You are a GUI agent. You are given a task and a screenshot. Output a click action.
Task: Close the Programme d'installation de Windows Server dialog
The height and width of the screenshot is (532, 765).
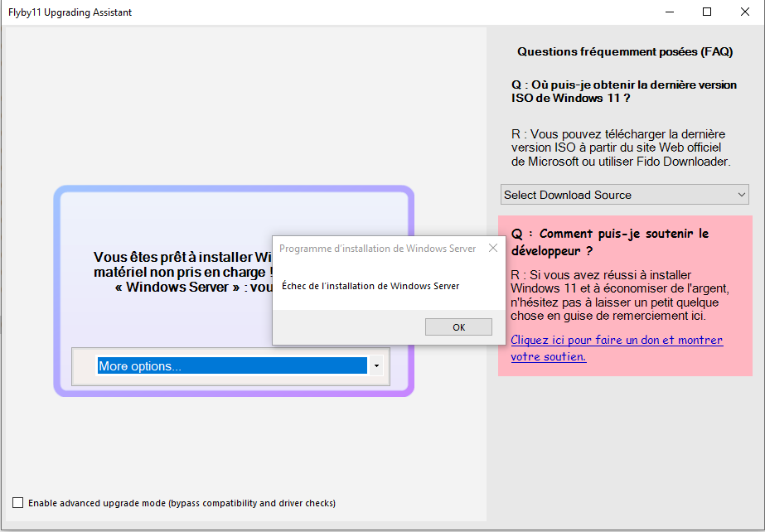pyautogui.click(x=493, y=248)
